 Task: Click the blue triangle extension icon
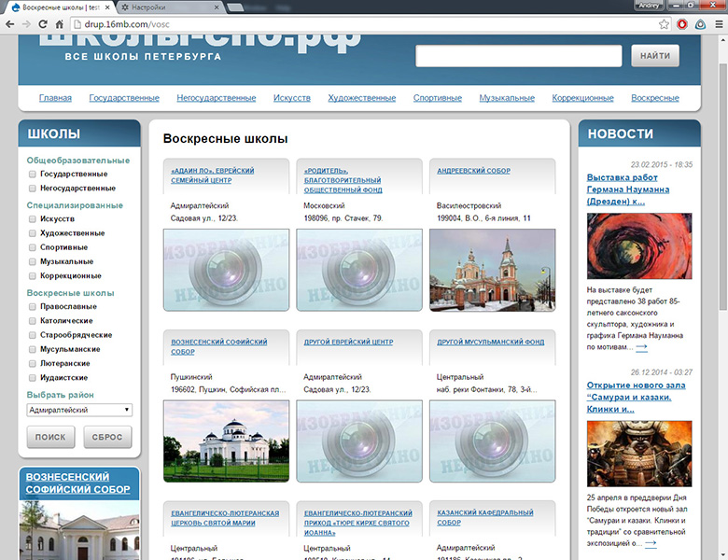tap(700, 24)
